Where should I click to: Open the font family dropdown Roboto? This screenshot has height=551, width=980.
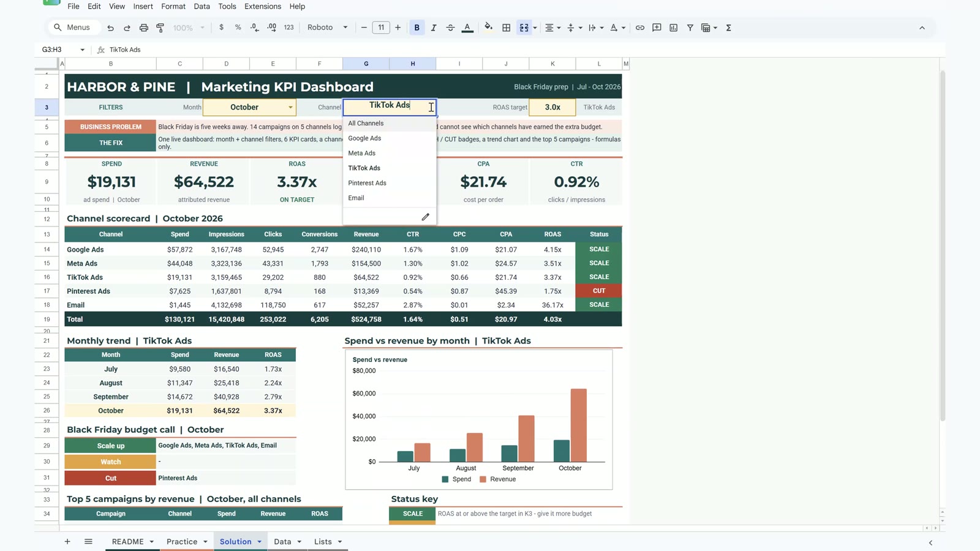coord(328,28)
